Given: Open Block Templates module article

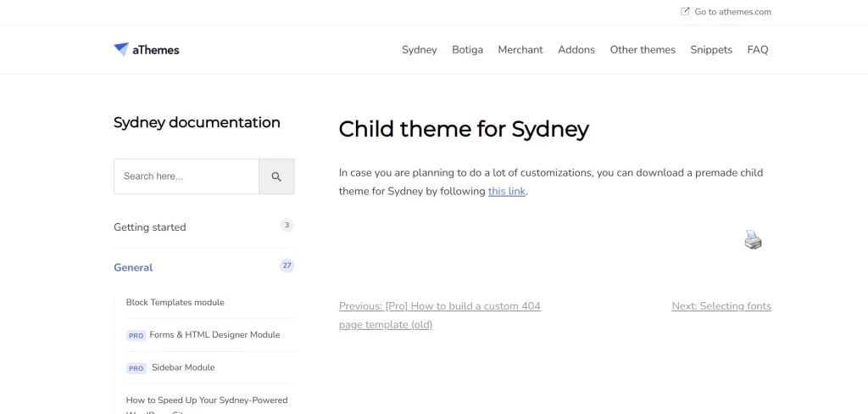Looking at the screenshot, I should 175,303.
